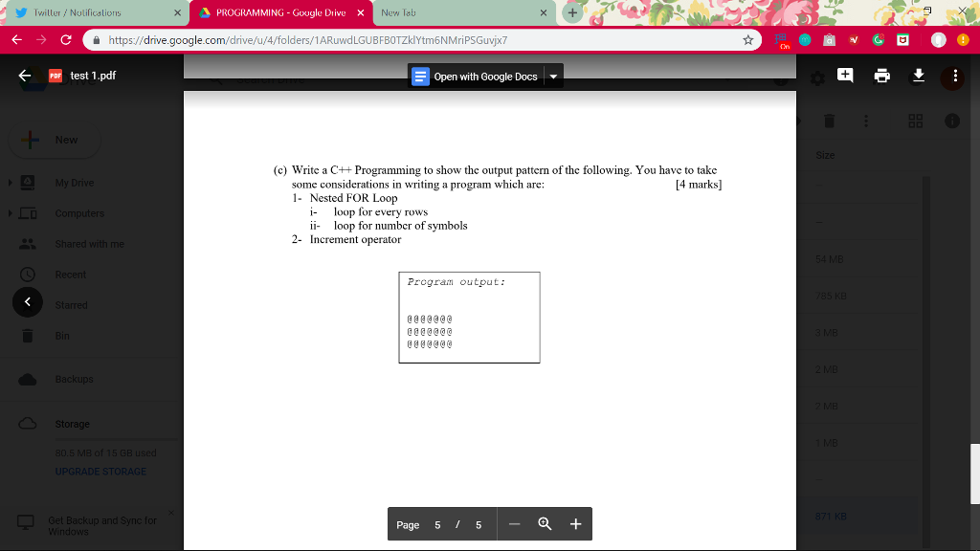Edit the page number field showing 5
This screenshot has height=551, width=980.
tap(437, 524)
